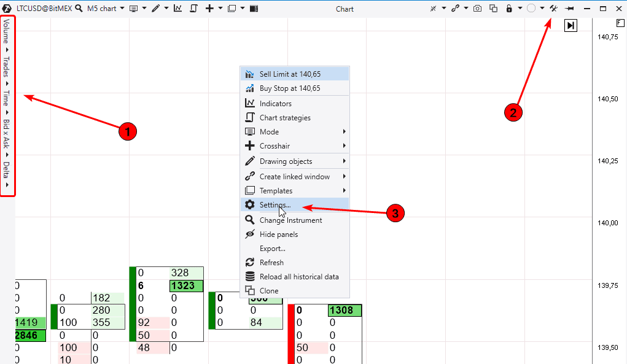The image size is (627, 364).
Task: Select Clone in the context menu
Action: [295, 290]
